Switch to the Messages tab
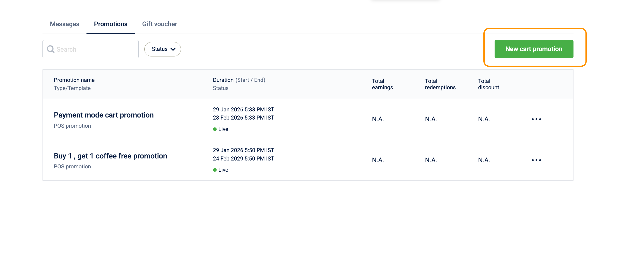The height and width of the screenshot is (264, 644). (65, 24)
